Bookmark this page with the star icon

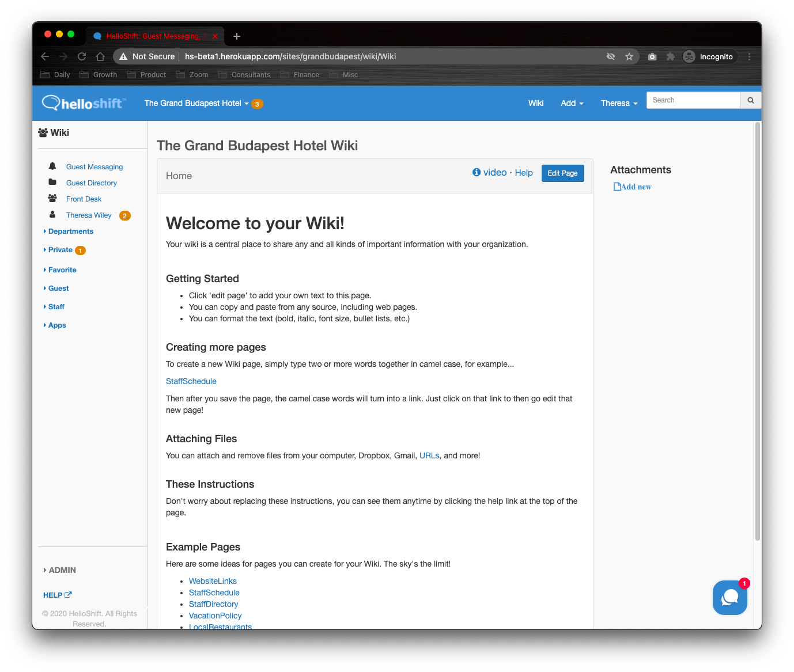point(629,56)
